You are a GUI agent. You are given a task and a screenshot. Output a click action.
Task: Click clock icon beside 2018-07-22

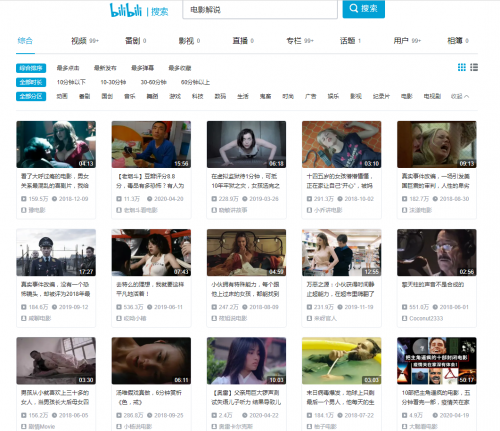pos(340,415)
